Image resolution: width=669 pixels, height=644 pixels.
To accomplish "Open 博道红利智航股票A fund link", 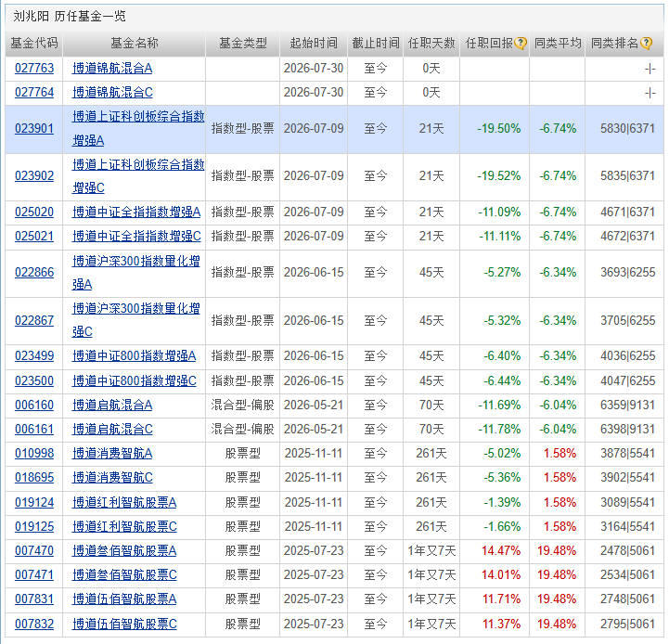I will point(124,503).
